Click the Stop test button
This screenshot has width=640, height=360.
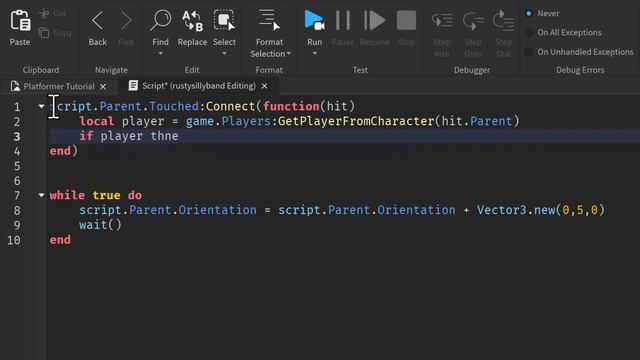tap(406, 20)
